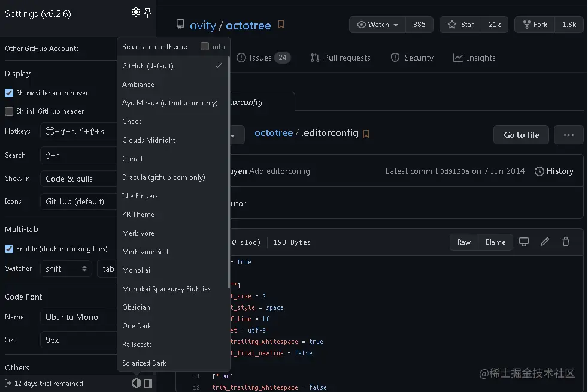588x392 pixels.
Task: Pick the Dracula theme
Action: point(172,177)
